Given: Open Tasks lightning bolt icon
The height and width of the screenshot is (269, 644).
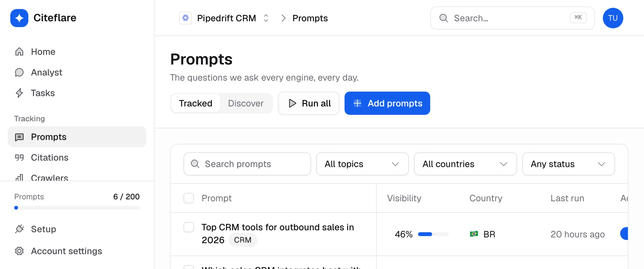Looking at the screenshot, I should point(19,93).
